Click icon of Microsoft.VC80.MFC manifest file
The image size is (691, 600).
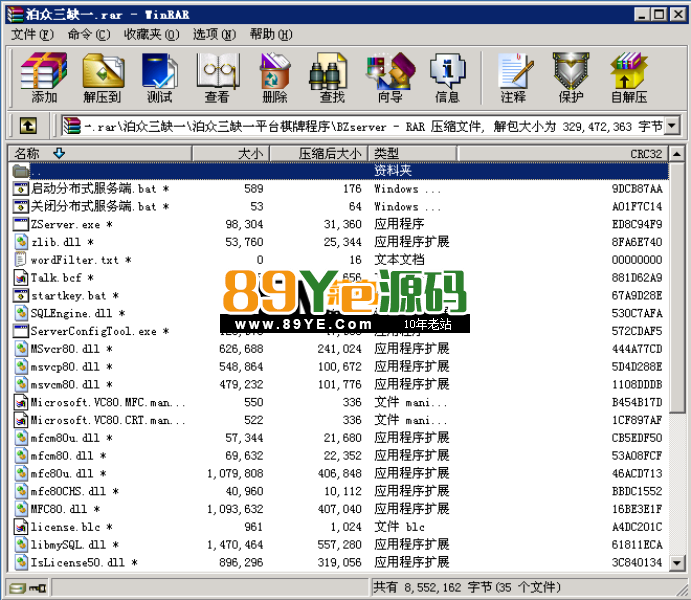(x=21, y=402)
